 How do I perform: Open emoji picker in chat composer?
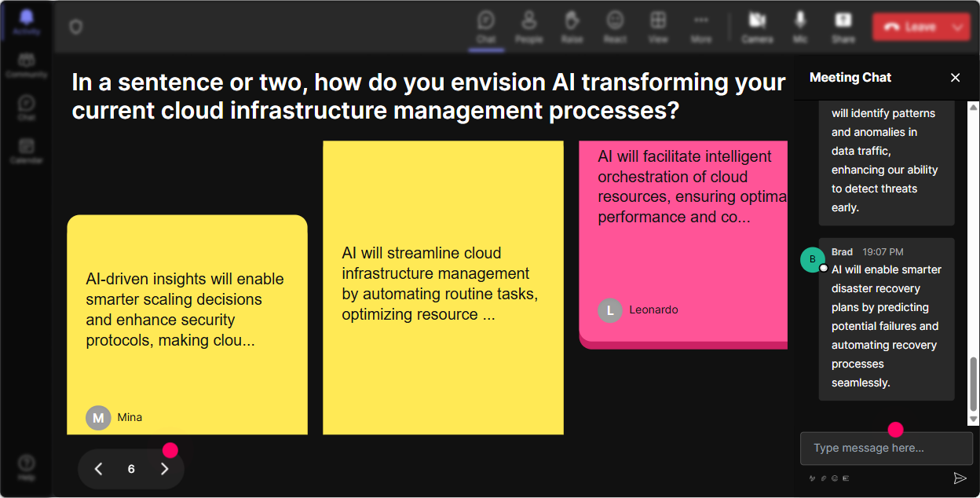pyautogui.click(x=835, y=478)
